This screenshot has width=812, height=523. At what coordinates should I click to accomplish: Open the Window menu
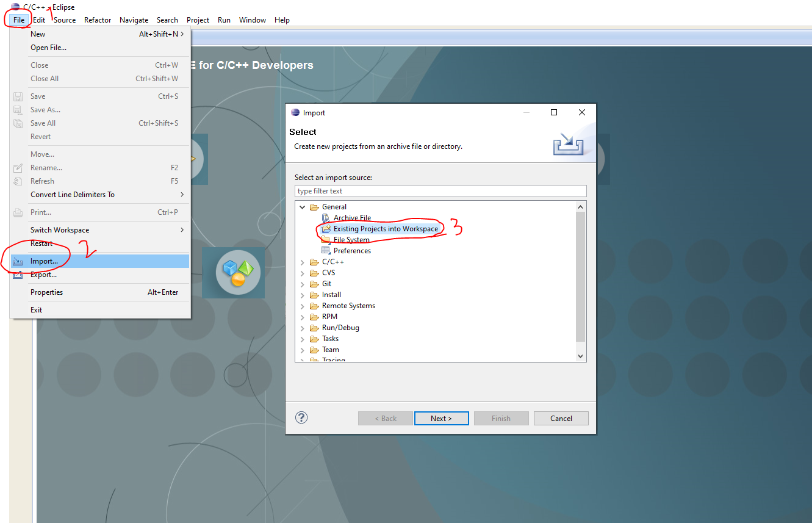[253, 20]
